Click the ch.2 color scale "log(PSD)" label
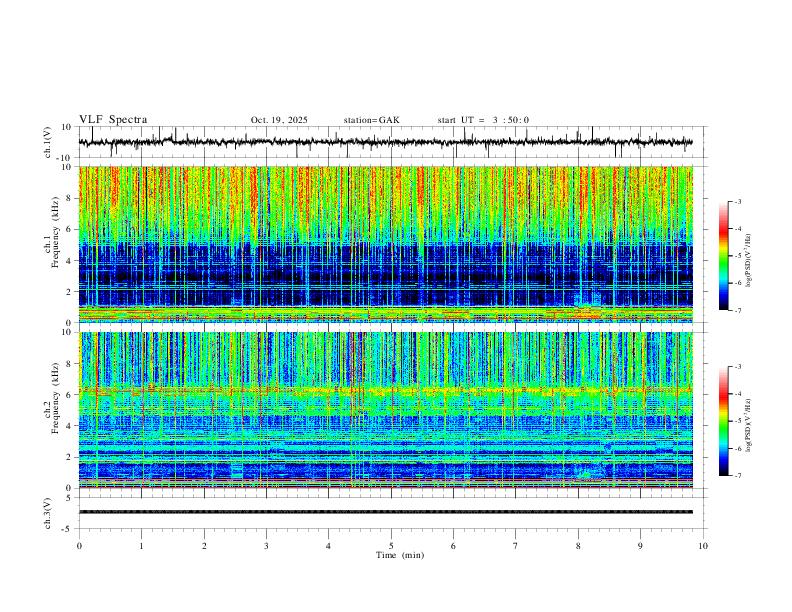This screenshot has height=612, width=792. pos(748,426)
